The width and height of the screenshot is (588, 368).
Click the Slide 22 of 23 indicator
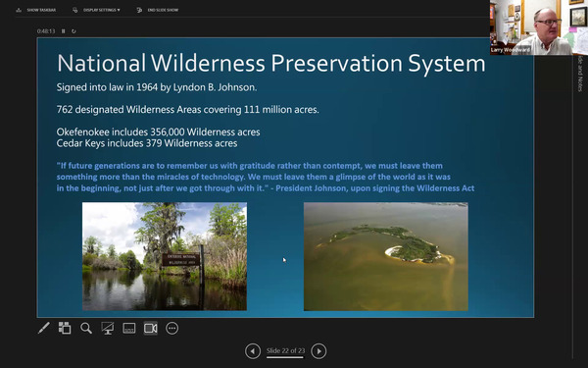[285, 351]
